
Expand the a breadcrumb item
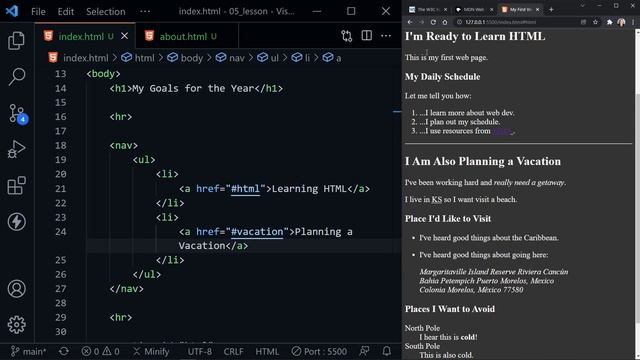coord(338,58)
